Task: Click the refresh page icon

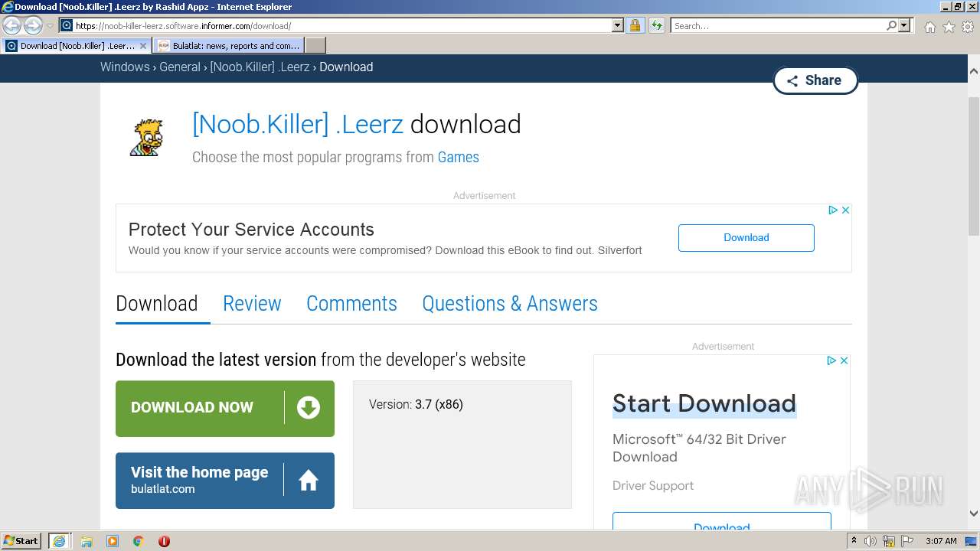Action: coord(656,25)
